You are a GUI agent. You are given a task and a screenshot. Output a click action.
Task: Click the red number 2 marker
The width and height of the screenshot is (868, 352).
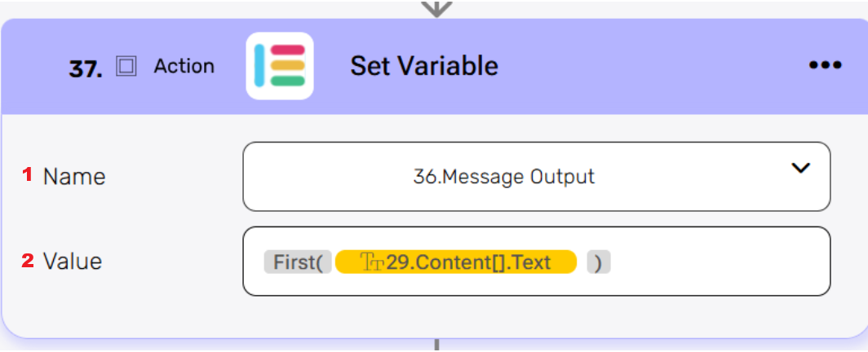click(27, 262)
